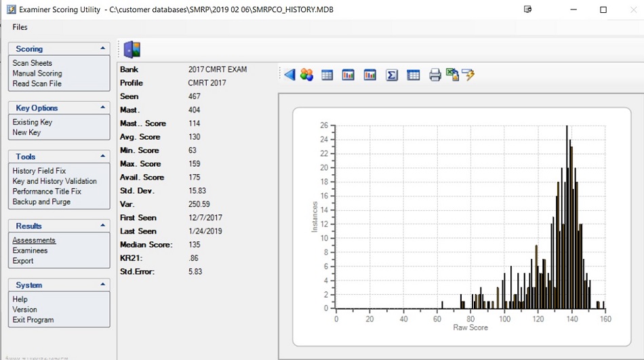
Task: Click the Seen value '467'
Action: [x=195, y=96]
